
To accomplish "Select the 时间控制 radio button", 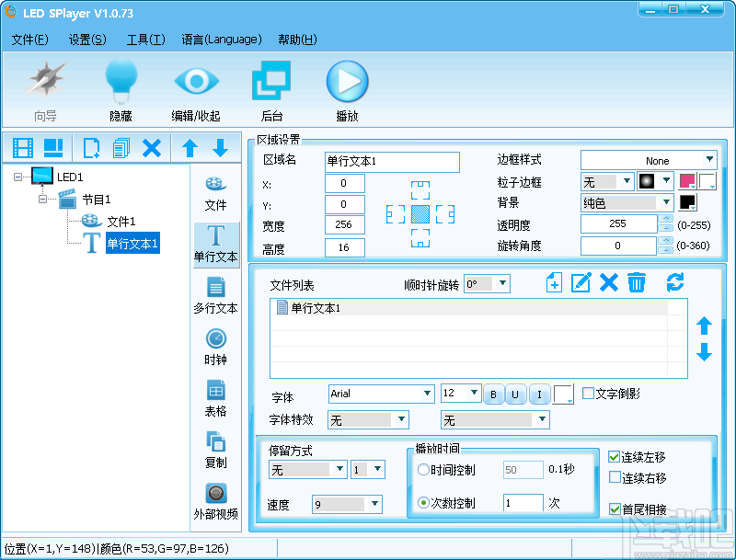I will click(x=421, y=469).
